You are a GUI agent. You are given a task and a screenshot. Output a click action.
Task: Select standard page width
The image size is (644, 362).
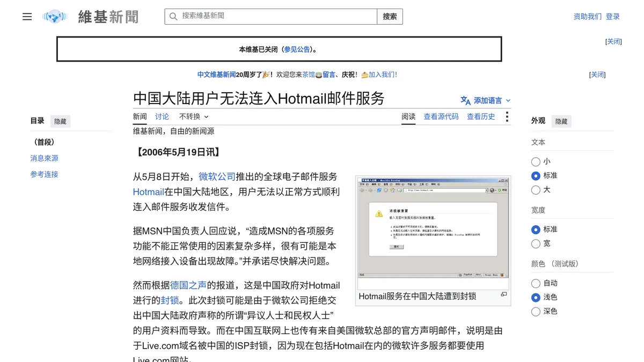(536, 230)
